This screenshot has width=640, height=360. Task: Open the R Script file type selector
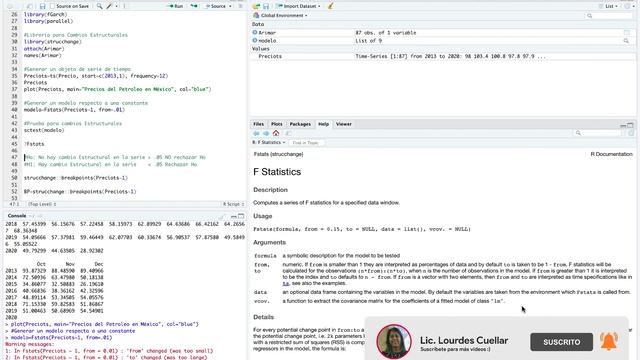[233, 204]
